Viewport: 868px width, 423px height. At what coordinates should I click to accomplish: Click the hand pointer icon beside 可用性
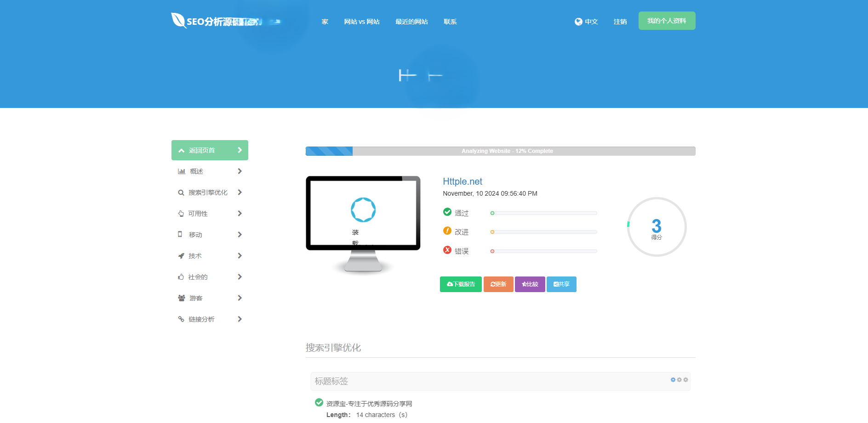pyautogui.click(x=181, y=214)
